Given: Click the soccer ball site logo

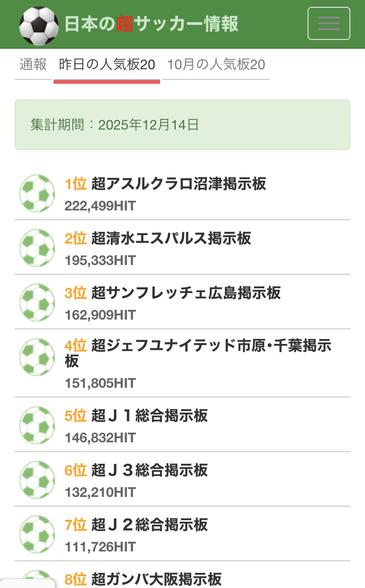Looking at the screenshot, I should [x=38, y=24].
